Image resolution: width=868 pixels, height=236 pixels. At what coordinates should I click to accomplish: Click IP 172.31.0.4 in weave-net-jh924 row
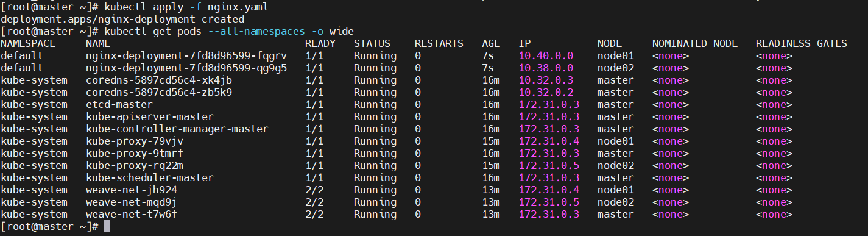tap(549, 190)
